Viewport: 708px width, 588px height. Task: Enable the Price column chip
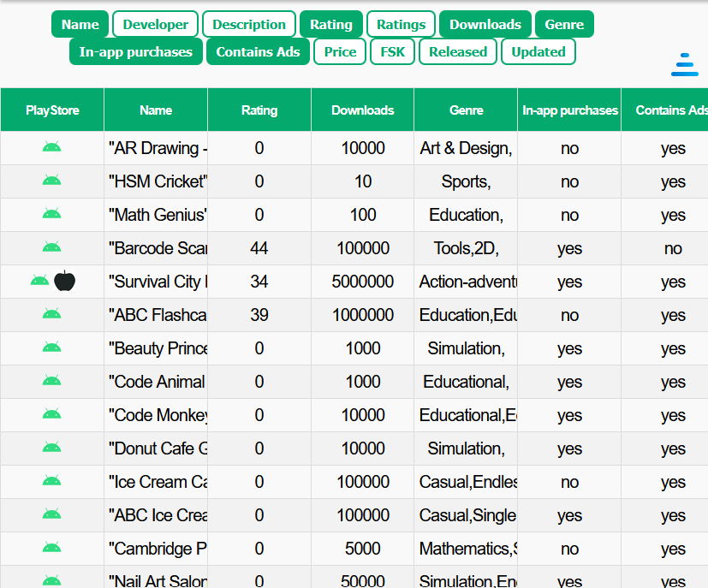click(340, 51)
